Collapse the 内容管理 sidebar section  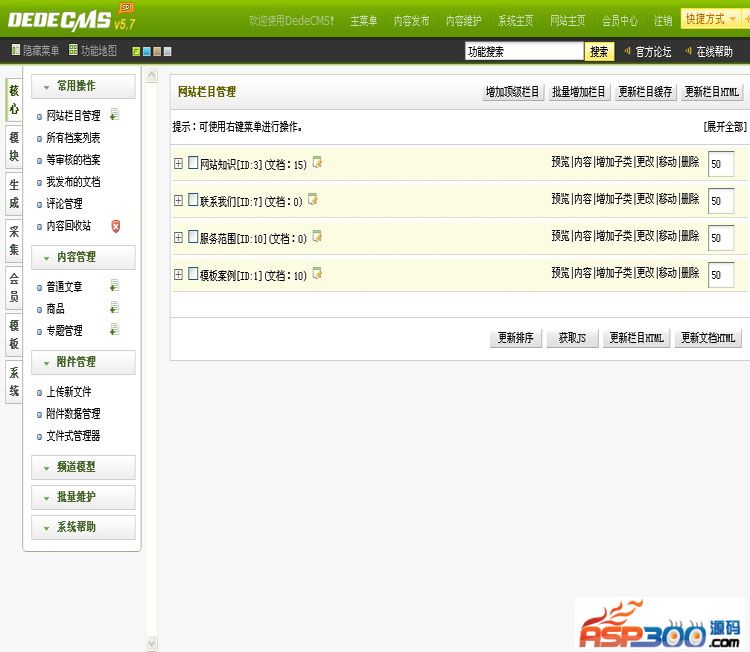click(83, 257)
